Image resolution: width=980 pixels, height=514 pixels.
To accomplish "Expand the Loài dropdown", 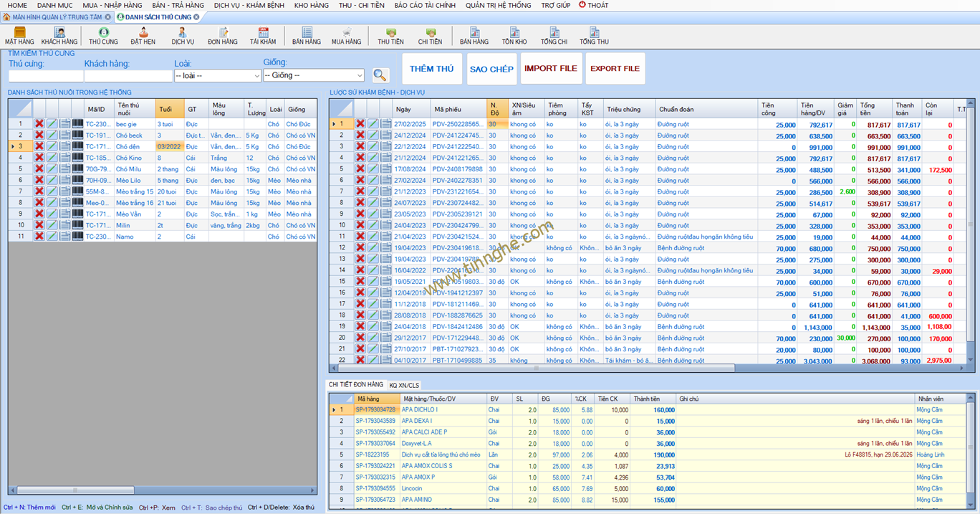I will 256,76.
